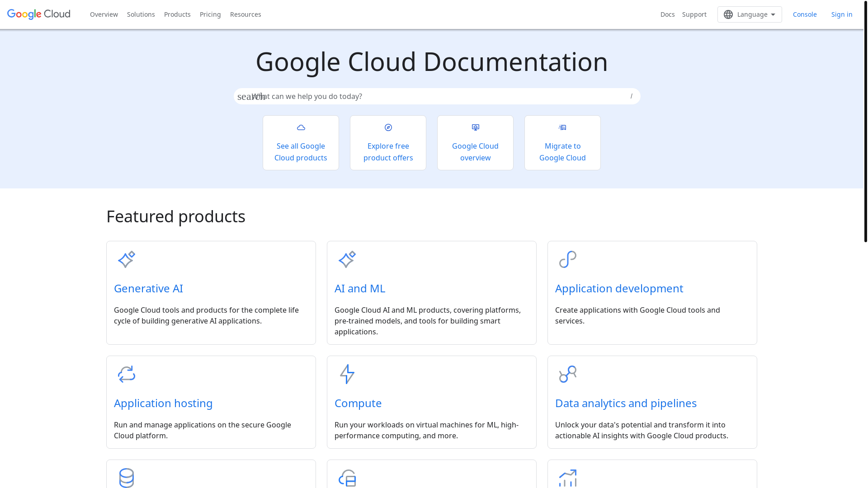Screen dimensions: 868x488
Task: Click the migrate icon above Migrate to Google Cloud
Action: [562, 127]
